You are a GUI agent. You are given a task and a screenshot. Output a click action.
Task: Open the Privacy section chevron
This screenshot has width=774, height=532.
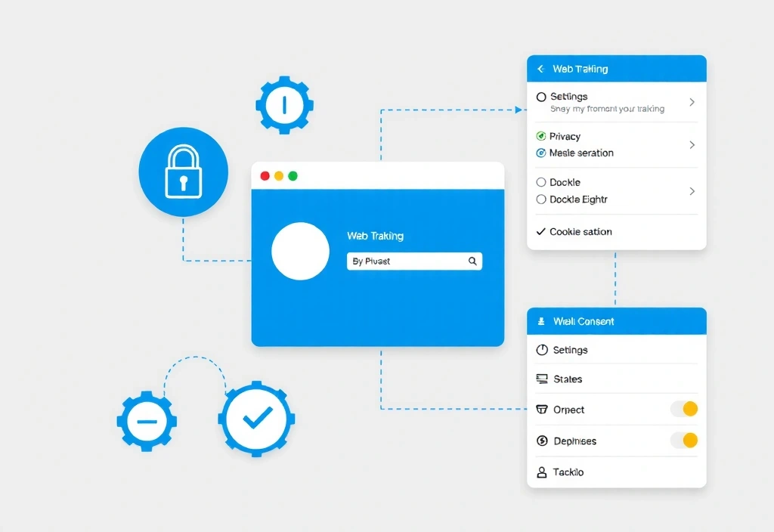pyautogui.click(x=693, y=144)
